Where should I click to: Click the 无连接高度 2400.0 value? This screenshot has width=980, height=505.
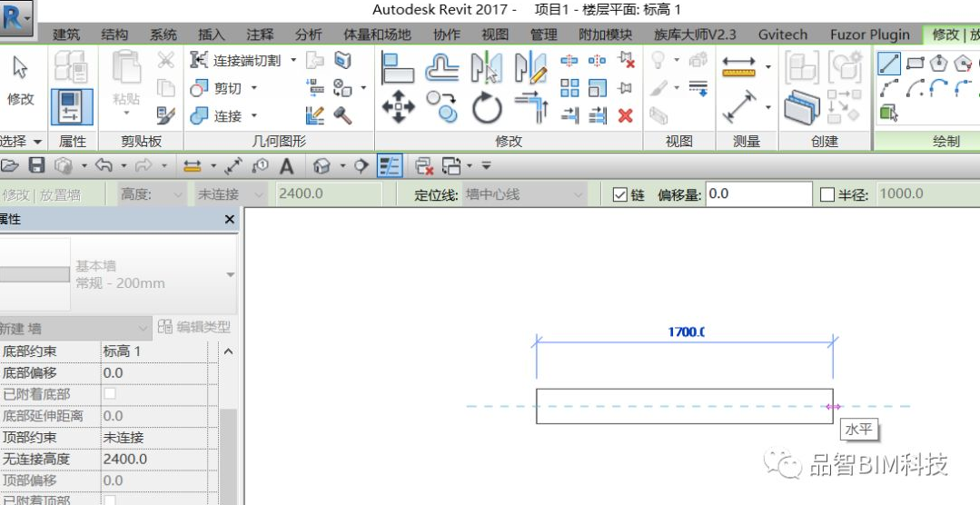[x=153, y=459]
